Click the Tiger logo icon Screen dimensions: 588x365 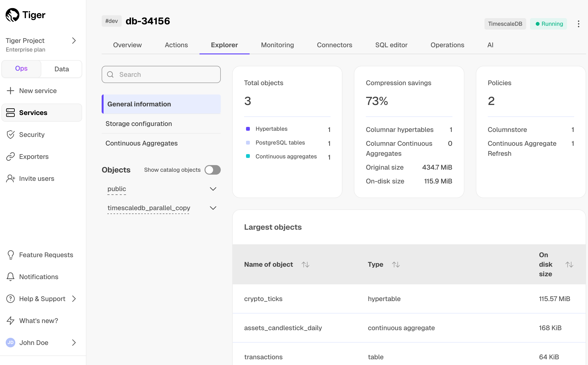tap(12, 15)
